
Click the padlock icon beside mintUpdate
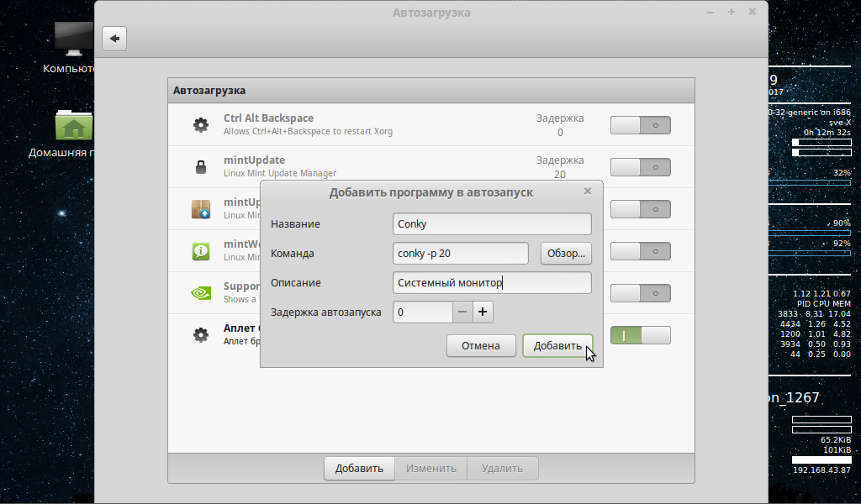[200, 166]
